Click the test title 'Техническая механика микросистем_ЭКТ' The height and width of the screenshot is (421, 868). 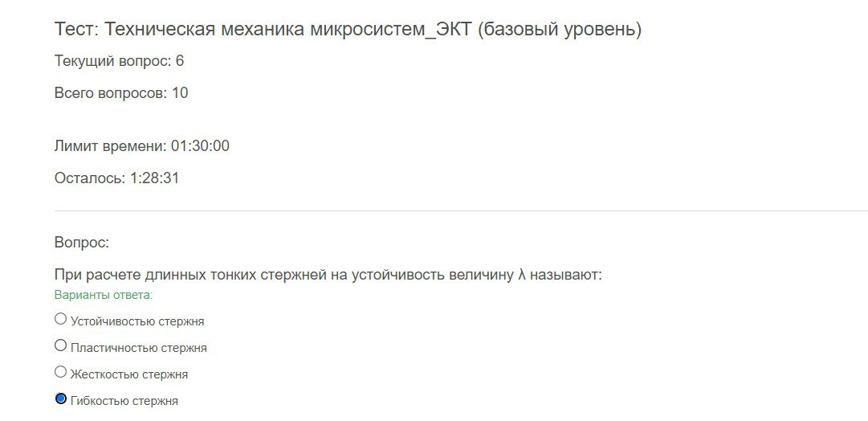click(287, 29)
